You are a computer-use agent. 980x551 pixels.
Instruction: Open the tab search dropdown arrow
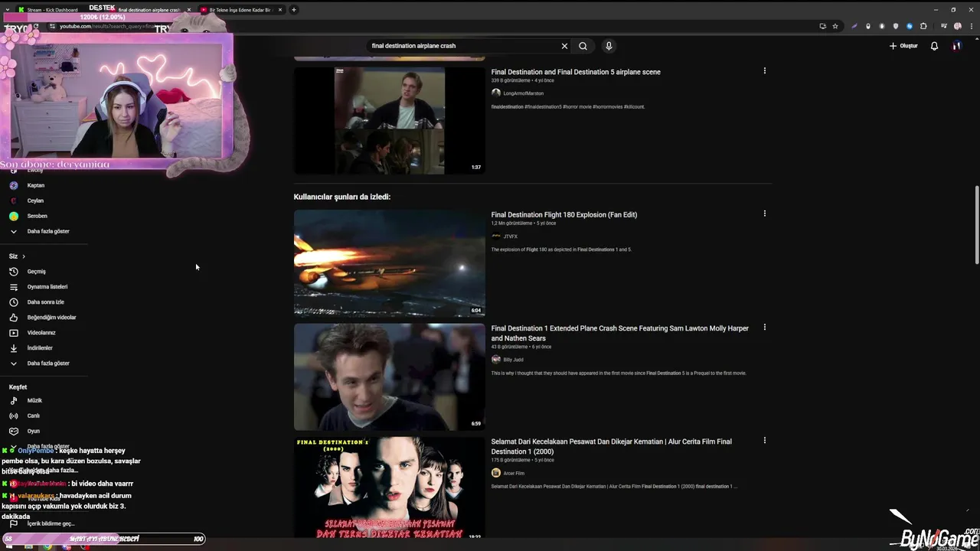[8, 10]
